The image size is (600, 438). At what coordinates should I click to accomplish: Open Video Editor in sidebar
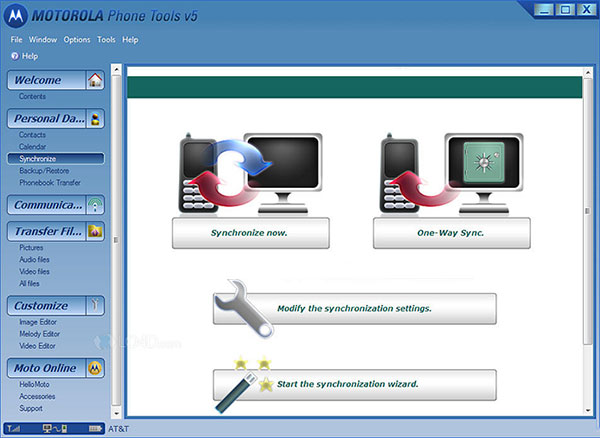click(x=37, y=346)
